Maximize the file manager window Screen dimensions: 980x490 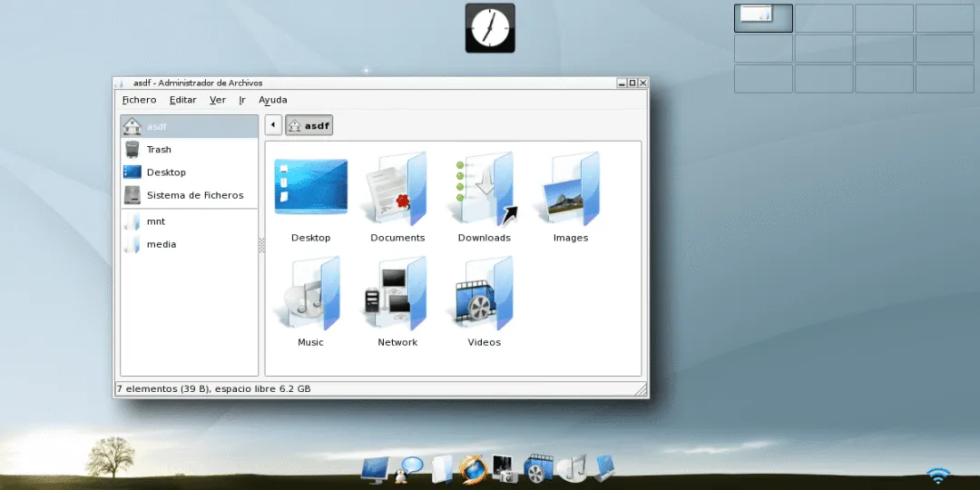tap(632, 83)
